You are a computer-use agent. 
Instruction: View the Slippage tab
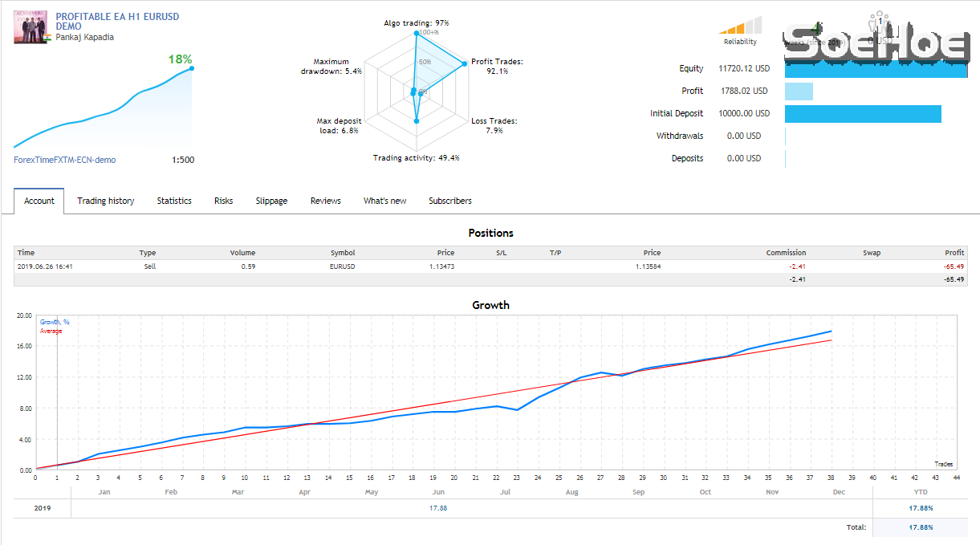point(270,201)
